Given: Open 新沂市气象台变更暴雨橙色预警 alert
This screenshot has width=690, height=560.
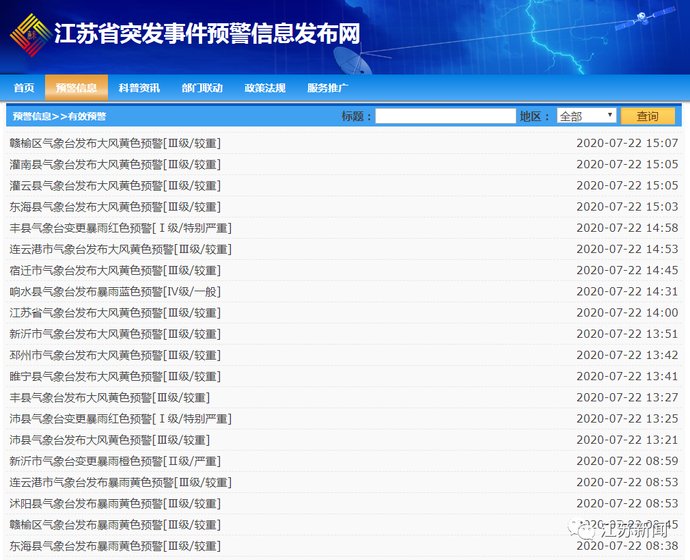Looking at the screenshot, I should [115, 461].
